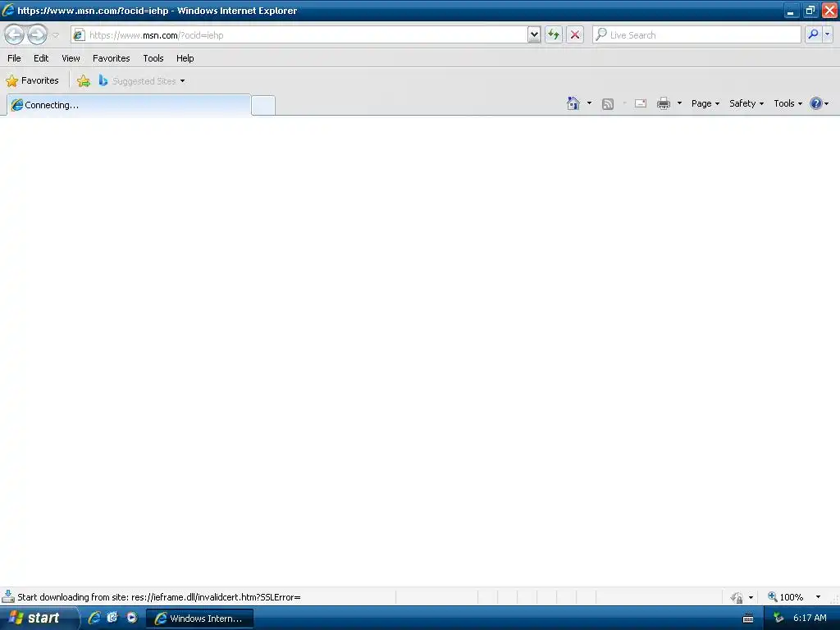Click the address bar URL field

tap(299, 35)
